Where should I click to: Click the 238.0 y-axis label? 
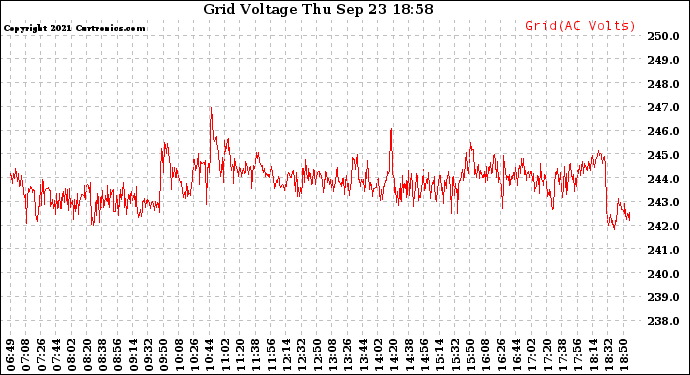[x=663, y=321]
